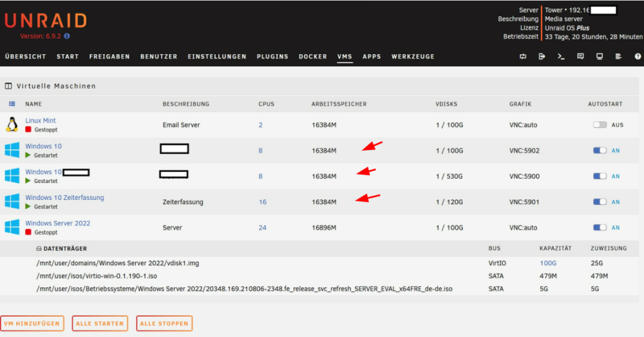Click the Linux Mint penguin icon
Screen dimensions: 644x337
(12, 124)
